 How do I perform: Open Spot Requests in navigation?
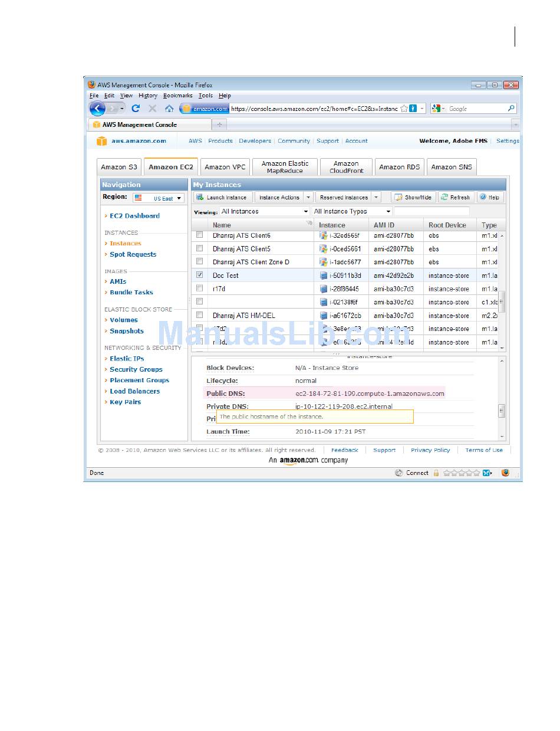pyautogui.click(x=133, y=254)
